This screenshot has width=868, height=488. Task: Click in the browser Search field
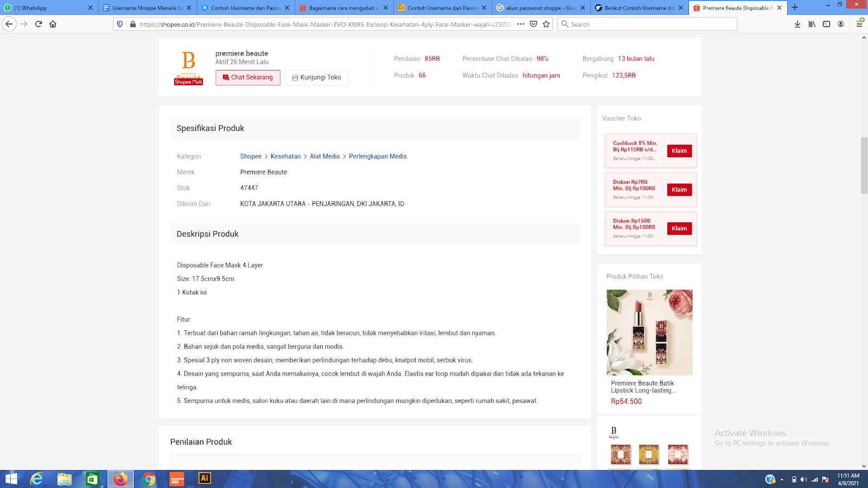pos(647,24)
